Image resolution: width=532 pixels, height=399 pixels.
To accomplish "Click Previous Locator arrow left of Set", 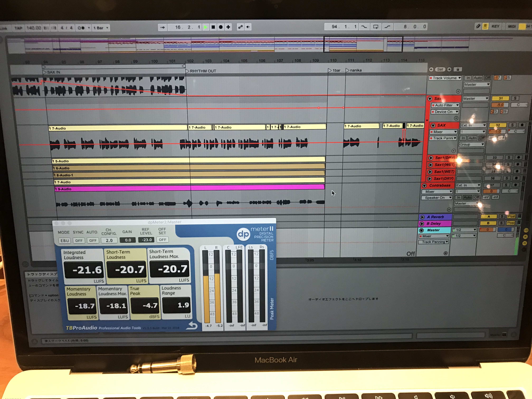I will pos(431,70).
